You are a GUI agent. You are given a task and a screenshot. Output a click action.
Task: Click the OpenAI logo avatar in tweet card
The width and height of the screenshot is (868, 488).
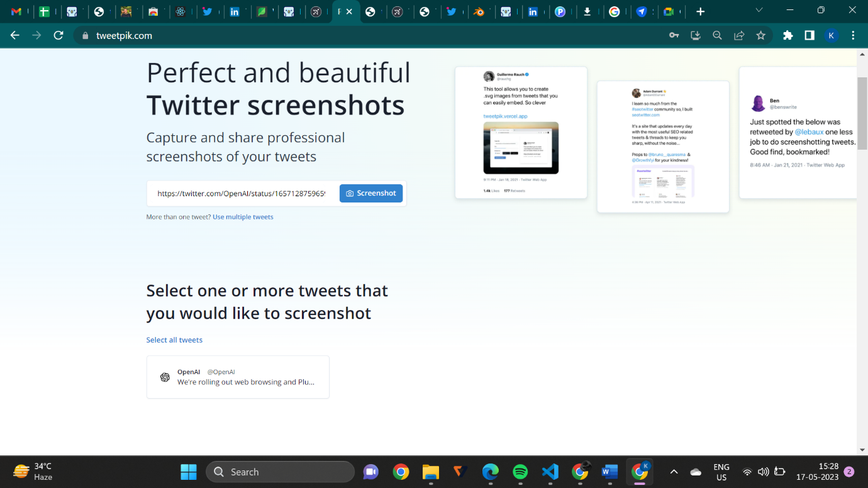(x=165, y=377)
